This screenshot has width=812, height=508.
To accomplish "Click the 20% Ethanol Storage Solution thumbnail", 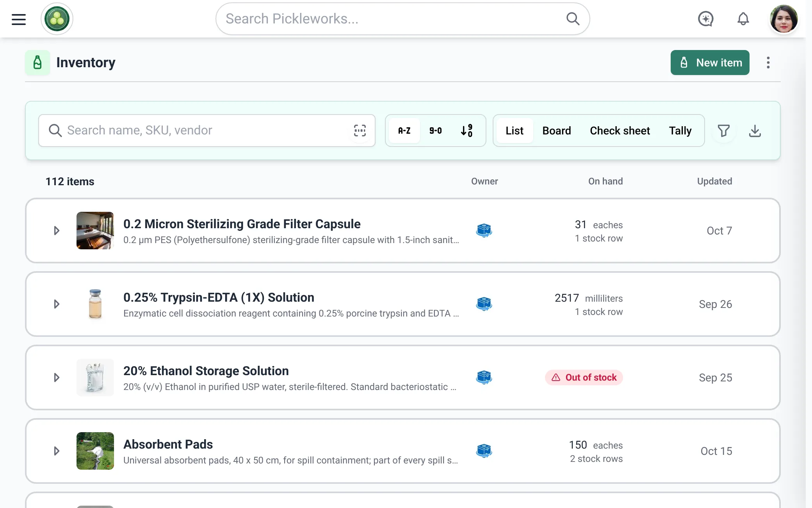I will 95,377.
